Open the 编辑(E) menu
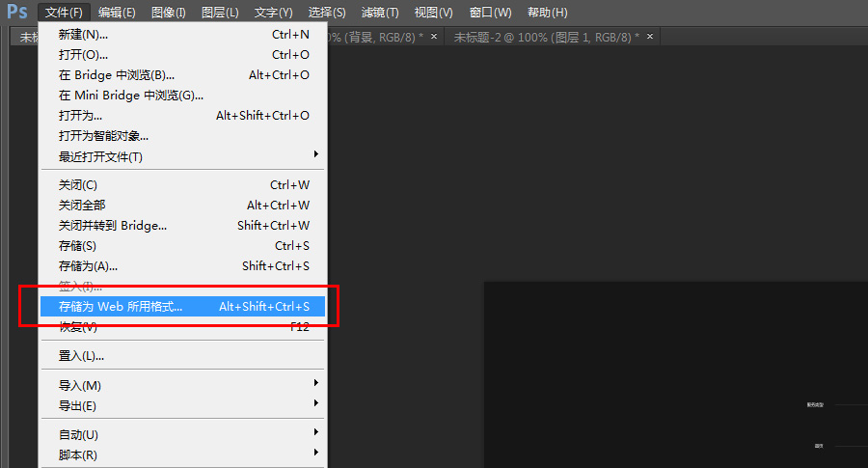The width and height of the screenshot is (868, 468). pos(117,13)
